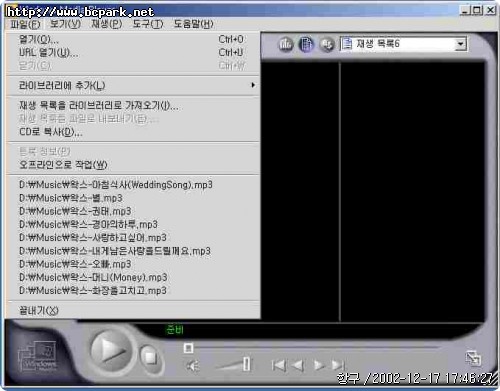
Task: Open the 보기(V) menu
Action: pos(65,24)
